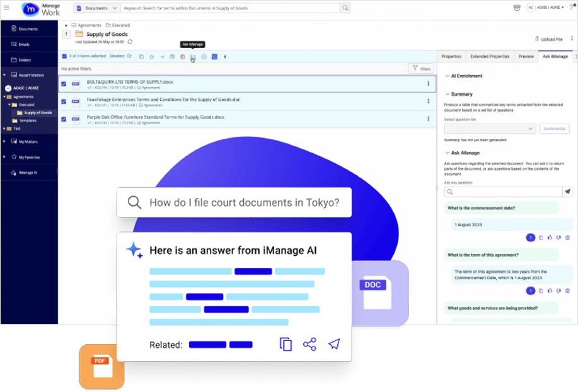
Task: Open kebab menu for FauxFoliage Enterprises document
Action: click(x=429, y=101)
